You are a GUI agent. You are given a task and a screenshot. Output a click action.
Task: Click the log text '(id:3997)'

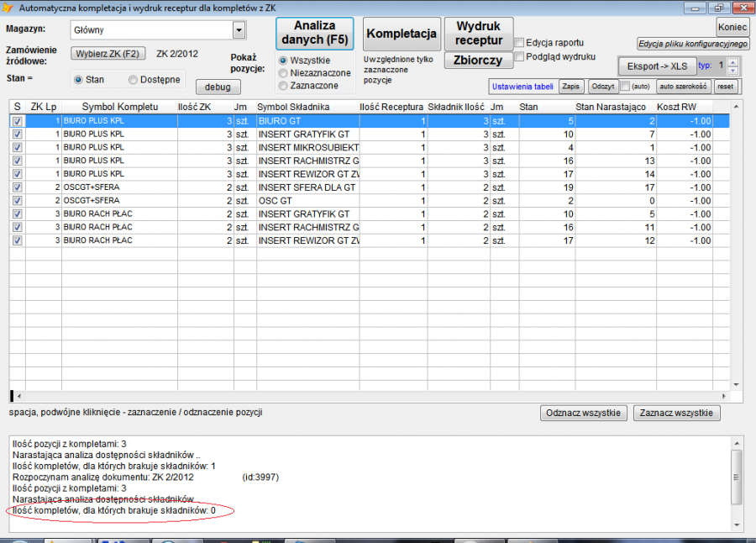(x=260, y=477)
